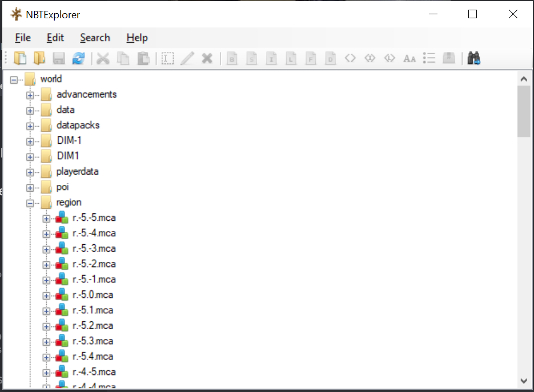Click the vertical scrollbar thumb
Viewport: 534px width, 392px height.
(524, 111)
